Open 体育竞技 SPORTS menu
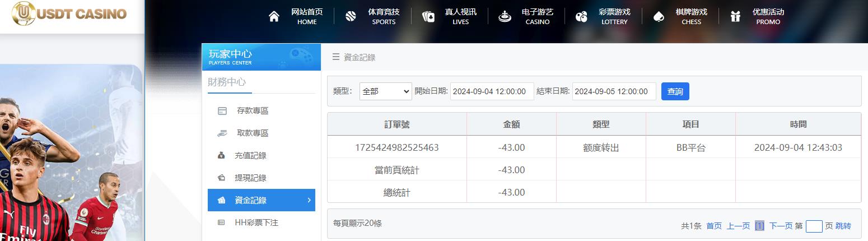The height and width of the screenshot is (241, 868). [x=384, y=17]
